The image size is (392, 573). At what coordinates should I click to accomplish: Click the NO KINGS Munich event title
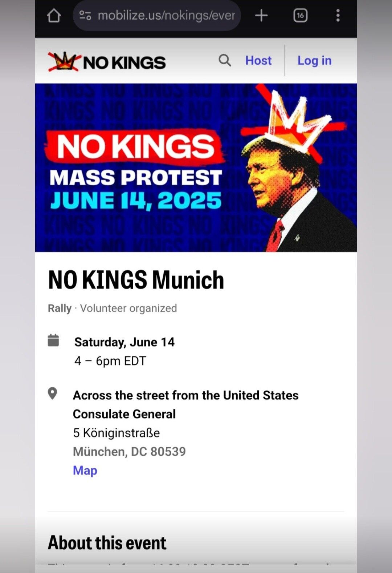[136, 280]
